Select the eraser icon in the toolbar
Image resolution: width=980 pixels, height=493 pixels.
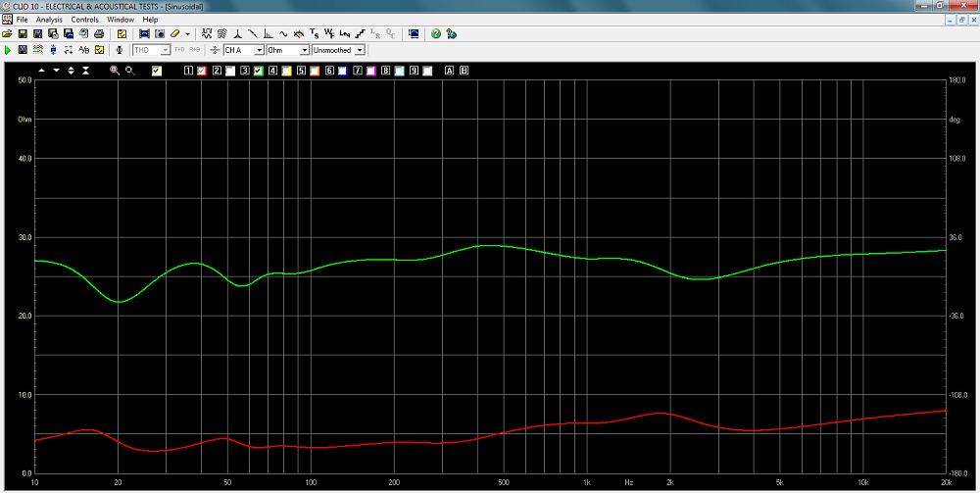(175, 33)
